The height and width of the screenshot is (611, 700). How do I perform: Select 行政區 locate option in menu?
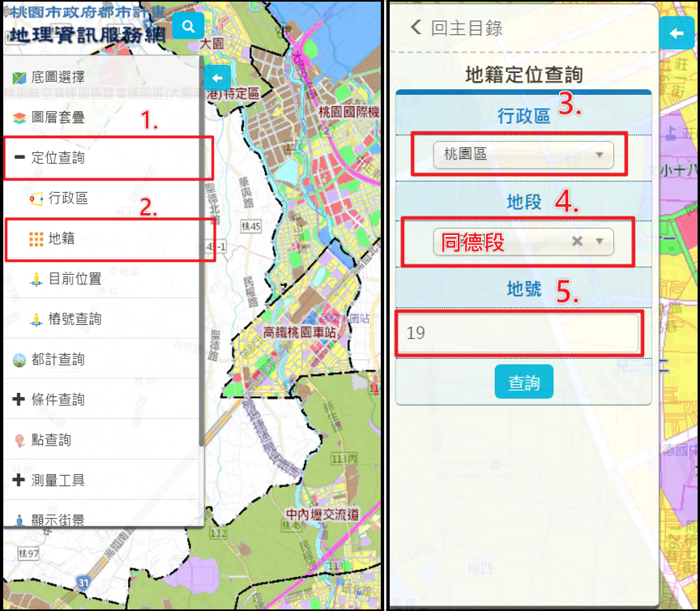[x=67, y=199]
